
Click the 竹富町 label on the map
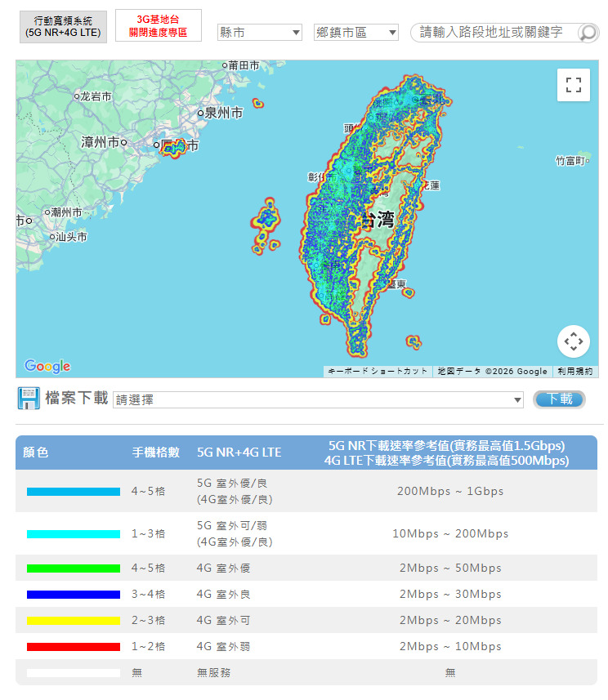570,161
